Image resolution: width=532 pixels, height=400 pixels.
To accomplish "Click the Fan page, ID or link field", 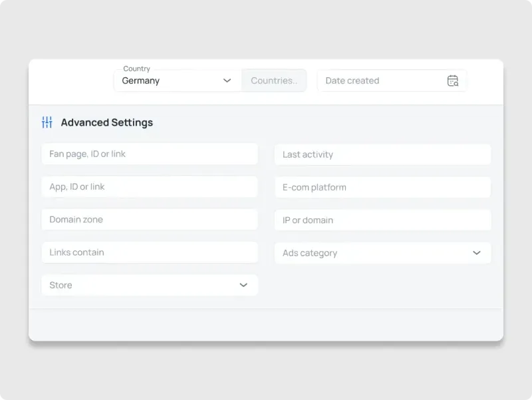I will pyautogui.click(x=150, y=154).
